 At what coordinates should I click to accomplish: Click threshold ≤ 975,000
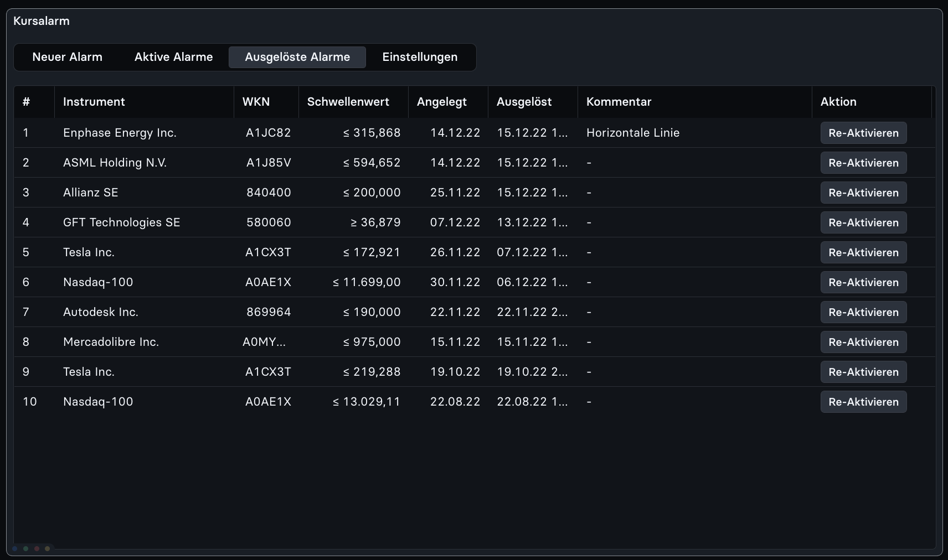click(372, 342)
